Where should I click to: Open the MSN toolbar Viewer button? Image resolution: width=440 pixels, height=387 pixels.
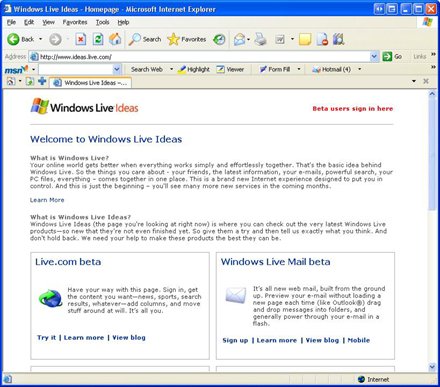click(230, 69)
